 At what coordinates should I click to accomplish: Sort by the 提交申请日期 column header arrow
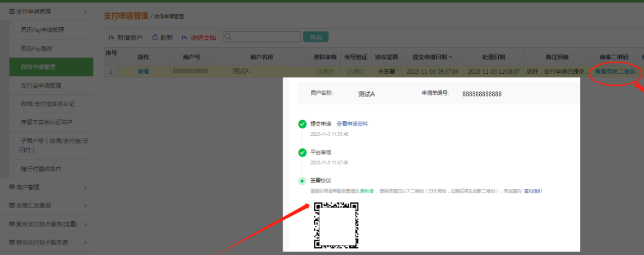450,57
